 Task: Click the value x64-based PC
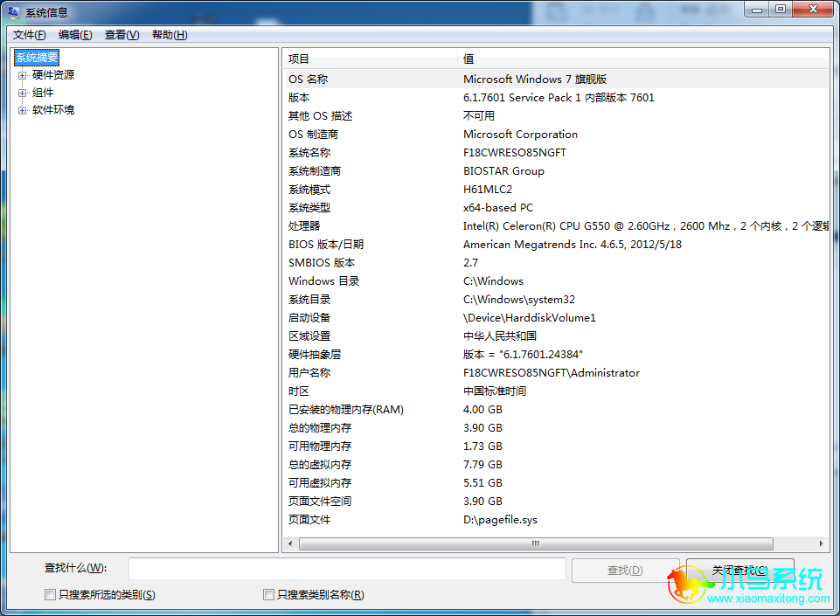pyautogui.click(x=498, y=207)
